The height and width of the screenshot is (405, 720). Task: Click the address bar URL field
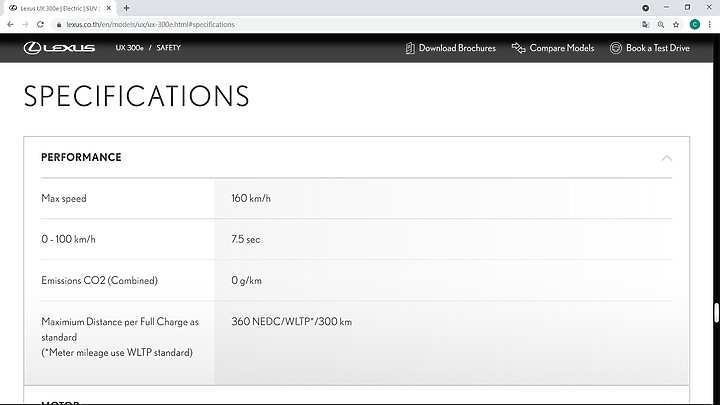344,24
